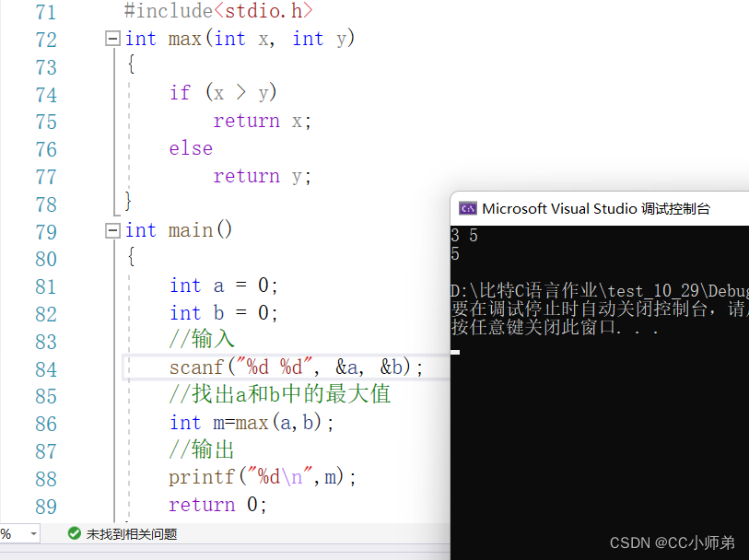
Task: Click the '//输入' comment
Action: [202, 340]
